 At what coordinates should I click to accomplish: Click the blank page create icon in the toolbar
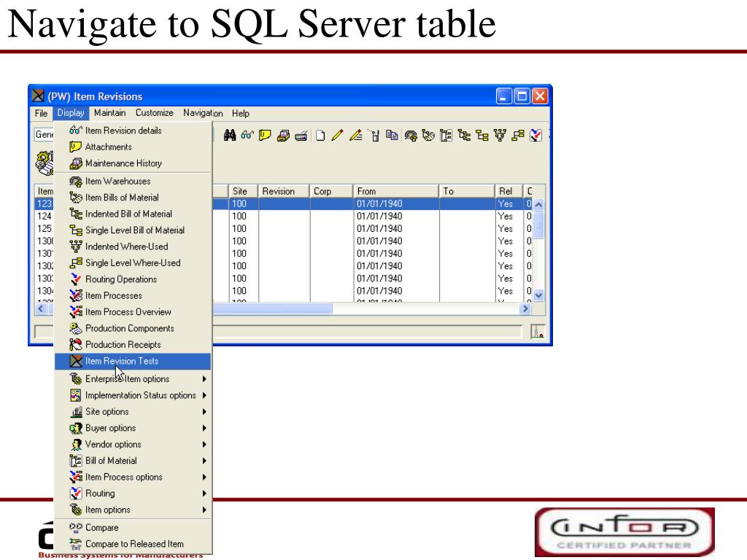click(320, 136)
